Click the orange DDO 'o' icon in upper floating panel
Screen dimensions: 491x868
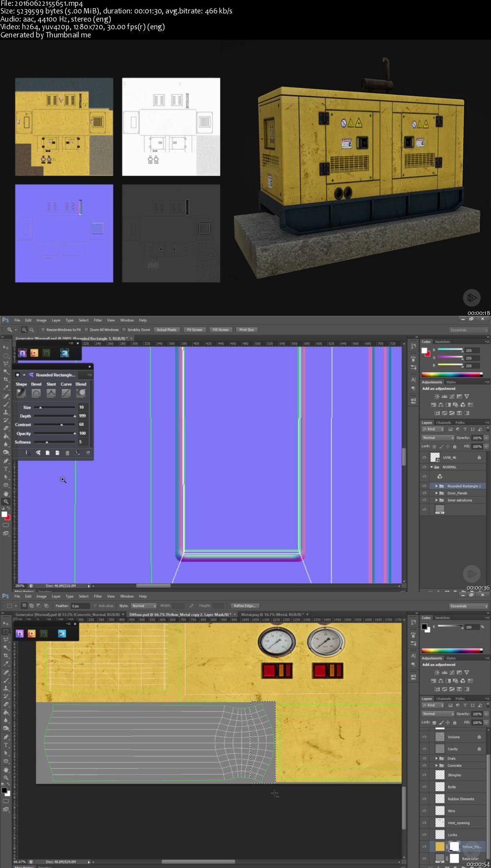(34, 353)
